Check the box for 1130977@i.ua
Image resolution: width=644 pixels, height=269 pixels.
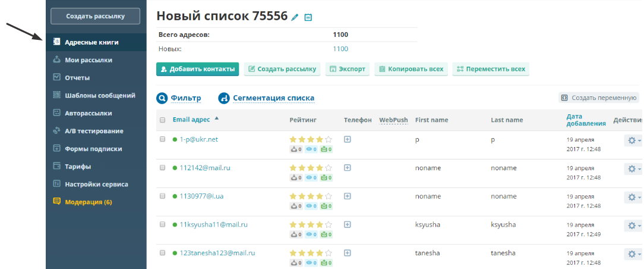[x=162, y=196]
